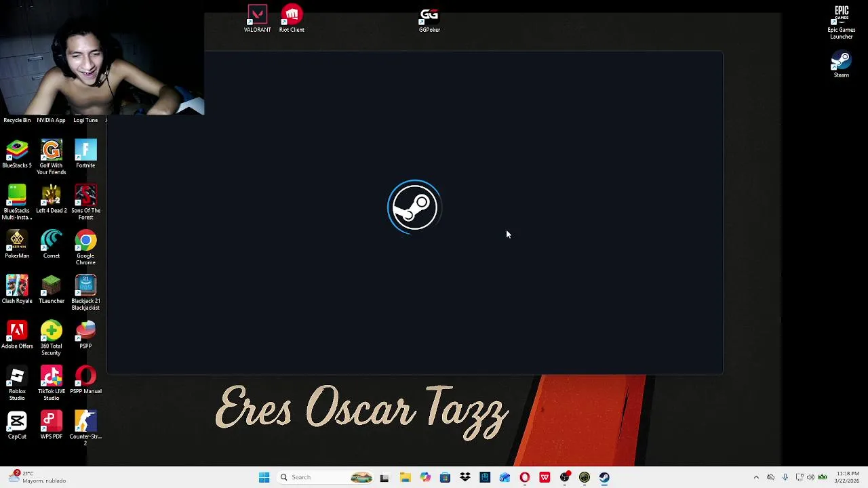Click the Recycle Bin label
Image resolution: width=868 pixels, height=488 pixels.
pyautogui.click(x=17, y=120)
